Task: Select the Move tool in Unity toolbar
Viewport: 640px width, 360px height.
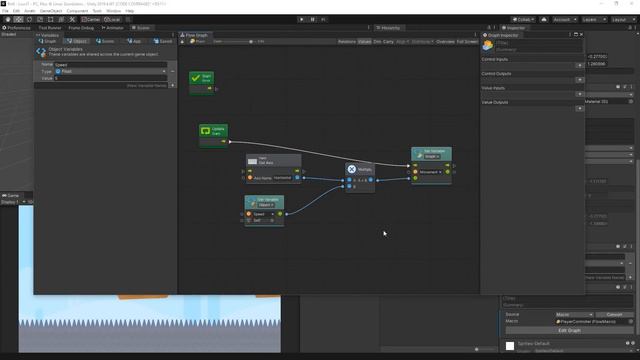Action: pos(18,20)
